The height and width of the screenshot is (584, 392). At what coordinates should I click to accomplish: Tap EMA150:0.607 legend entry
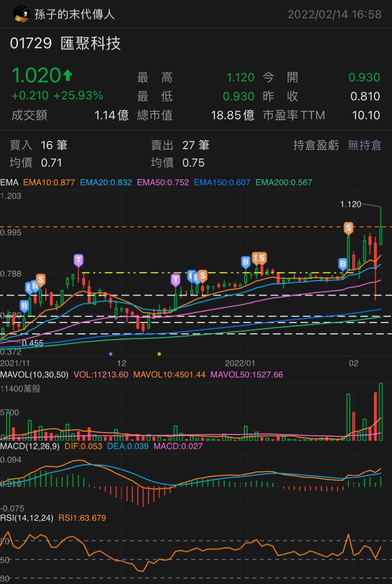(x=223, y=182)
